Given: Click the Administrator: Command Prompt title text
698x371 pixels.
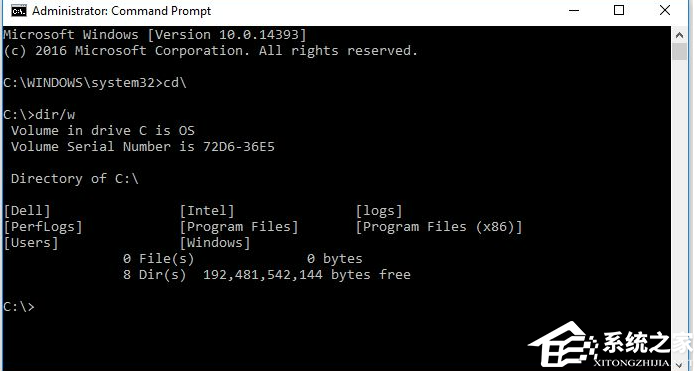Looking at the screenshot, I should click(x=122, y=11).
